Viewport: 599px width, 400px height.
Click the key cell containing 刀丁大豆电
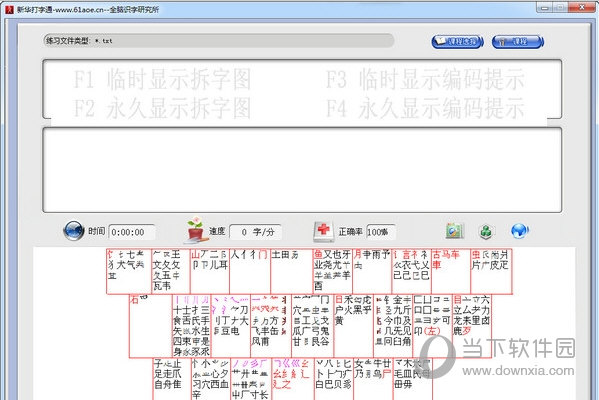tap(230, 326)
